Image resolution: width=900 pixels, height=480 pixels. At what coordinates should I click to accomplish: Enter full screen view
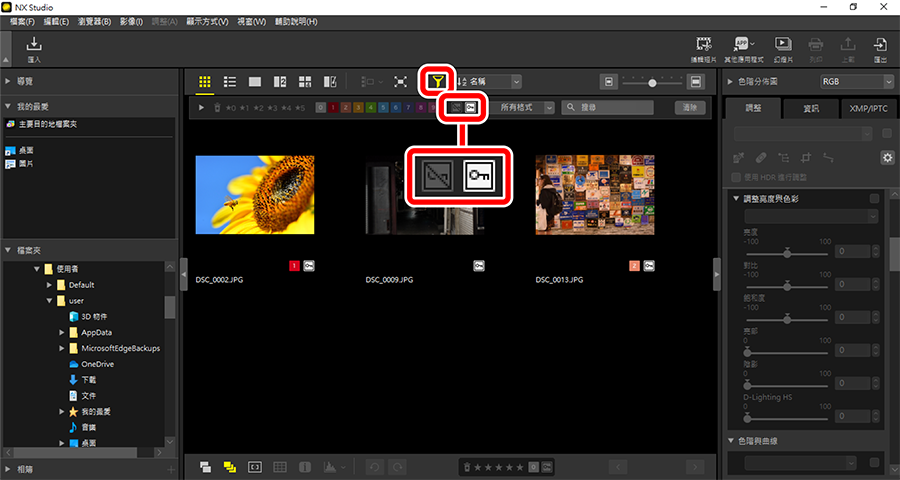[x=400, y=82]
